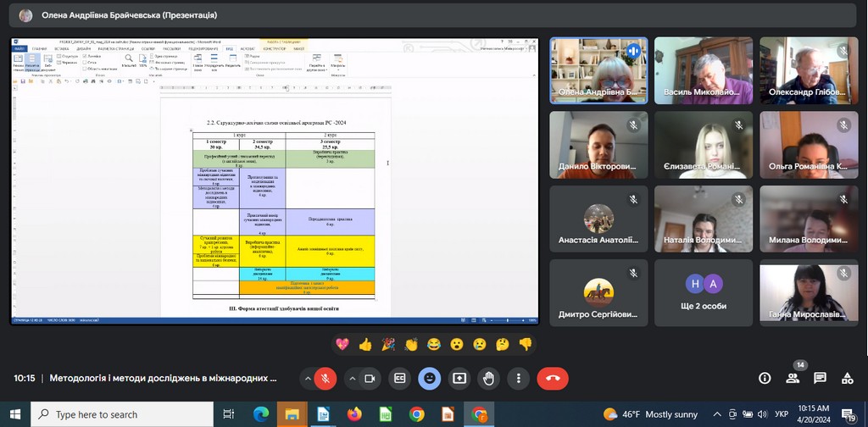Unmute the microphone in the call bar
This screenshot has height=427, width=868.
(325, 378)
